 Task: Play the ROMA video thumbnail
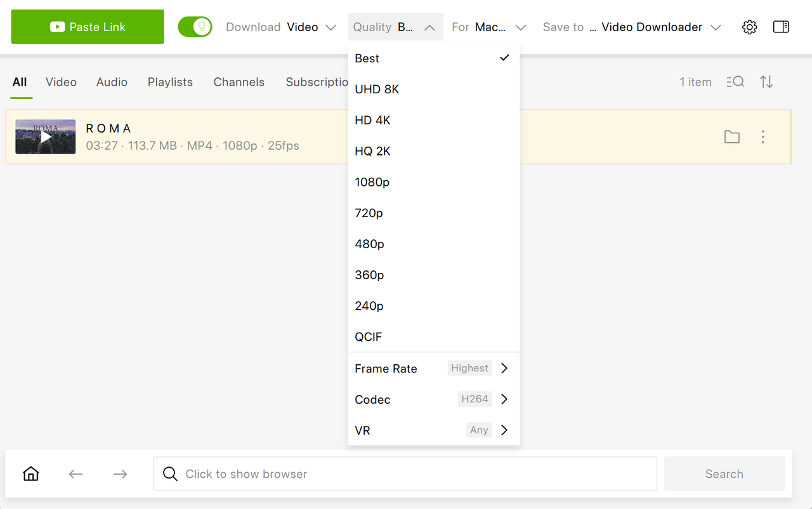point(46,136)
